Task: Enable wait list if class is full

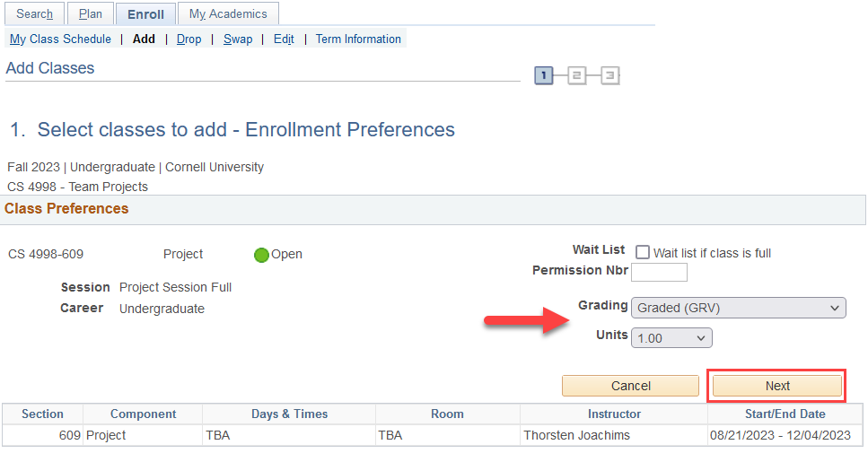Action: (643, 253)
